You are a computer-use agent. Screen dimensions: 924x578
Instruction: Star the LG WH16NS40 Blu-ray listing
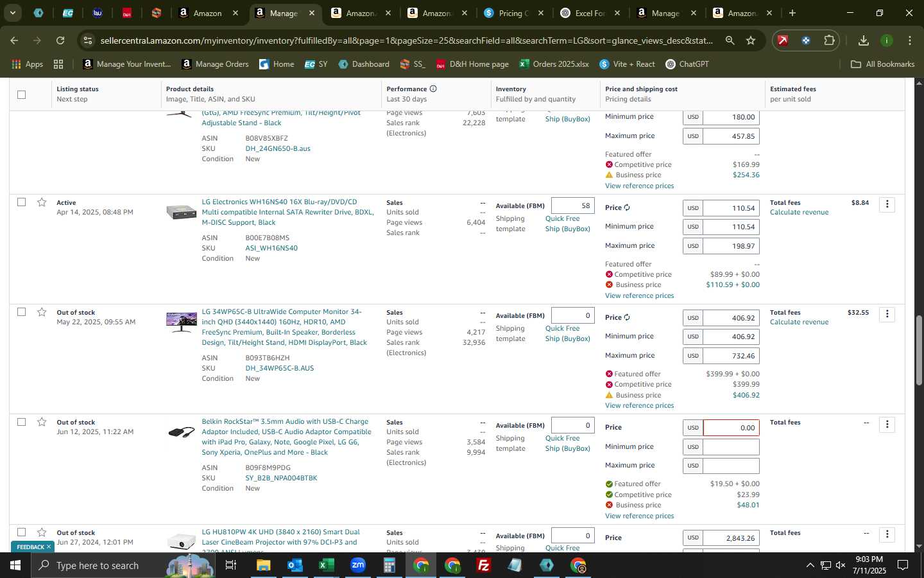coord(42,202)
